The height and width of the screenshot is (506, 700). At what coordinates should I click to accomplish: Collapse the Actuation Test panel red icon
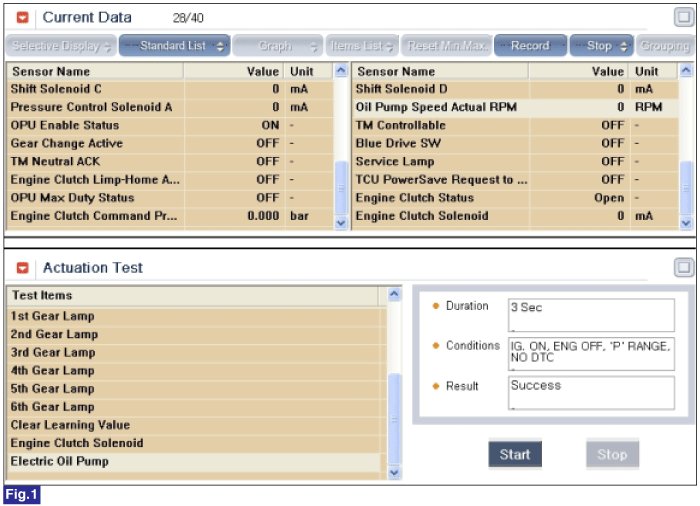[x=23, y=268]
